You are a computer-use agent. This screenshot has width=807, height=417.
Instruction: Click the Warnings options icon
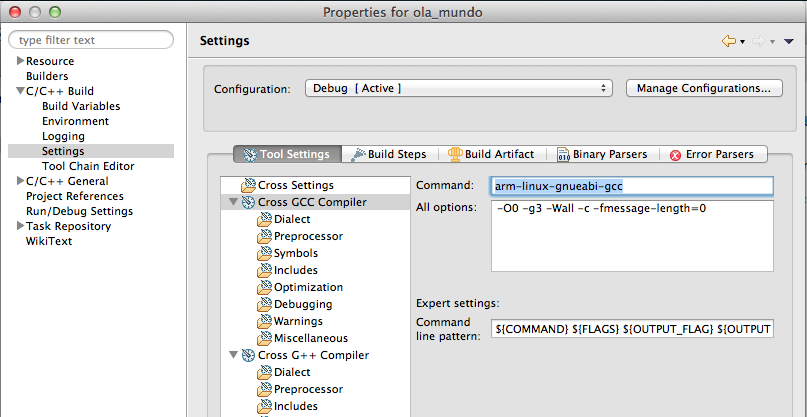[264, 321]
